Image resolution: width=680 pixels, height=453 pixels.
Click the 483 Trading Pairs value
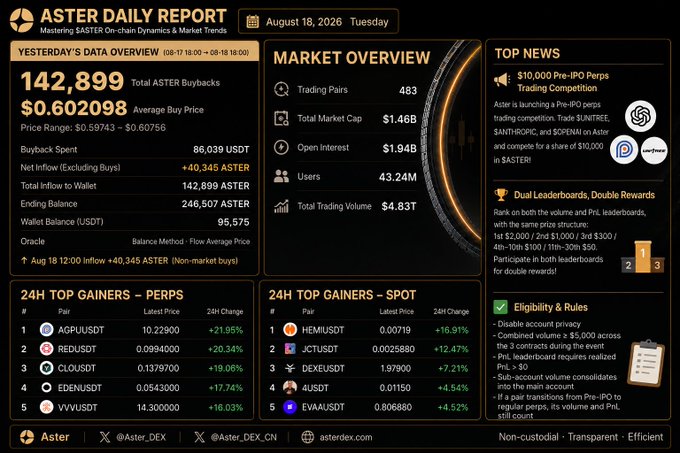click(408, 90)
